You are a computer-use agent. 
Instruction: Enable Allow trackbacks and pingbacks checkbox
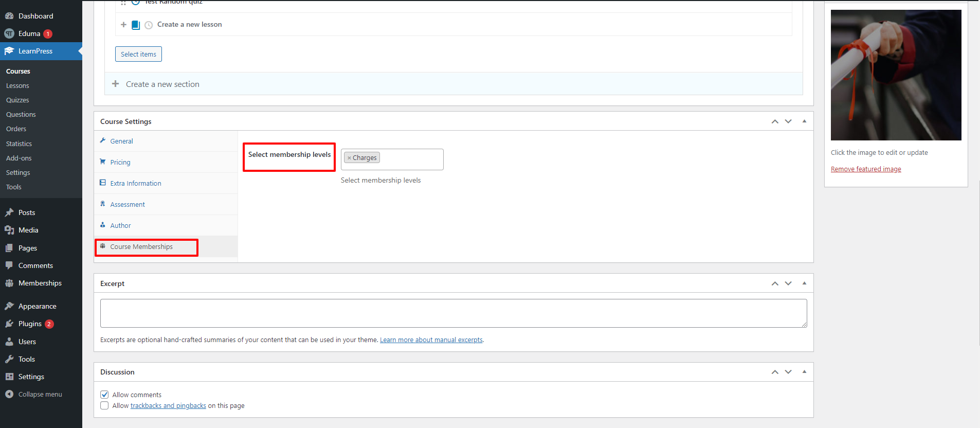pyautogui.click(x=104, y=405)
